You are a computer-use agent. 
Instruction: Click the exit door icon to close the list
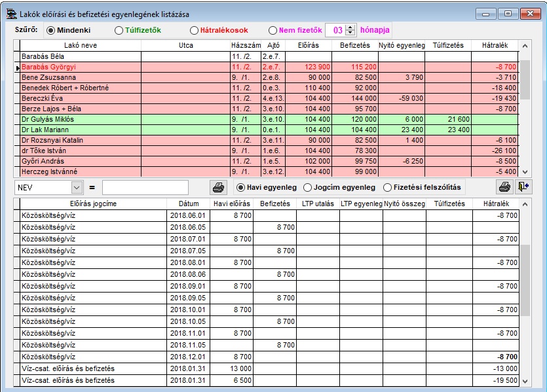coord(522,187)
